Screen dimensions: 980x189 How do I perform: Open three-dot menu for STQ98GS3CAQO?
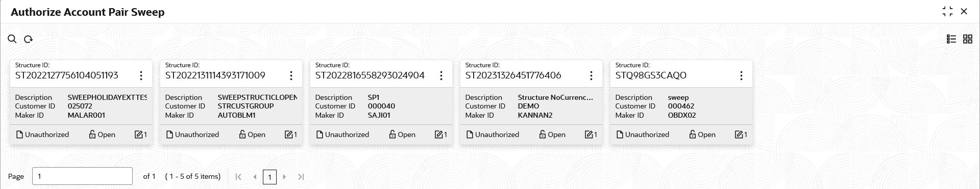click(x=741, y=75)
